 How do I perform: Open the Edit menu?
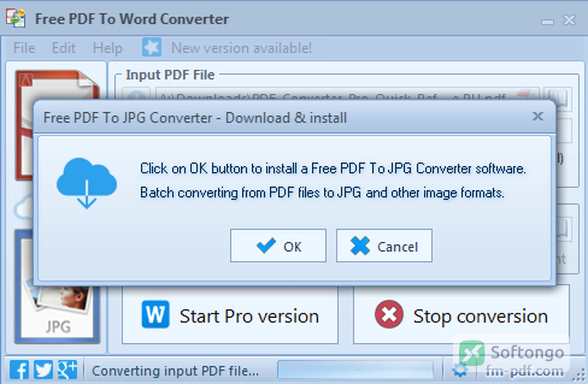(x=64, y=48)
